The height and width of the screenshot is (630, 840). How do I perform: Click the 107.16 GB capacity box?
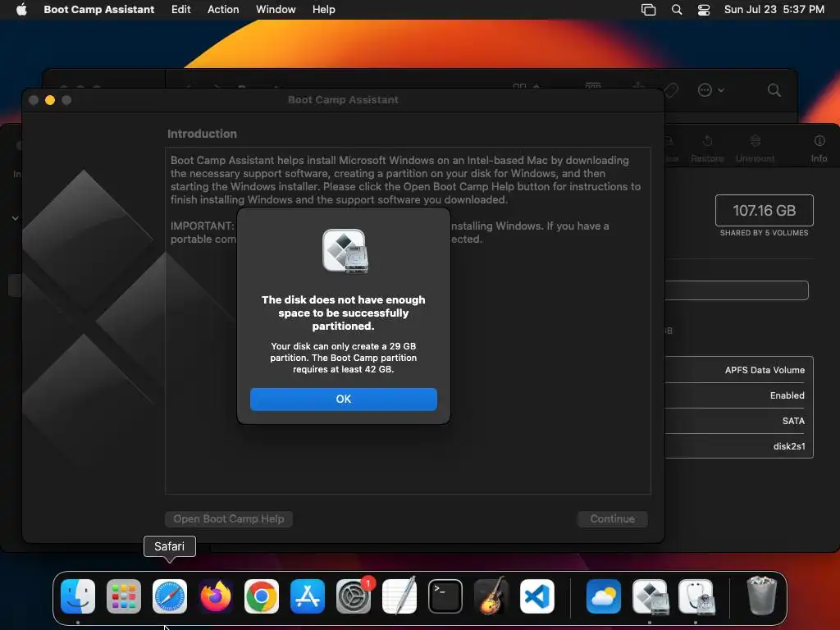764,211
